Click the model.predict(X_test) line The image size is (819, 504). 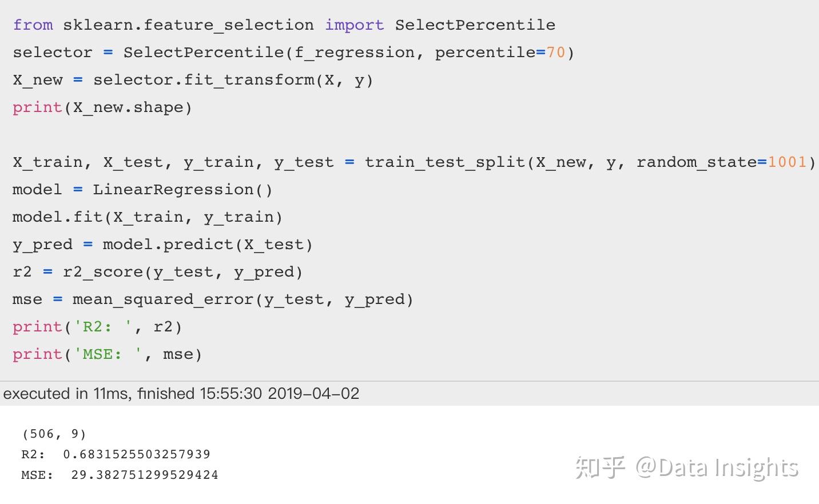click(162, 245)
